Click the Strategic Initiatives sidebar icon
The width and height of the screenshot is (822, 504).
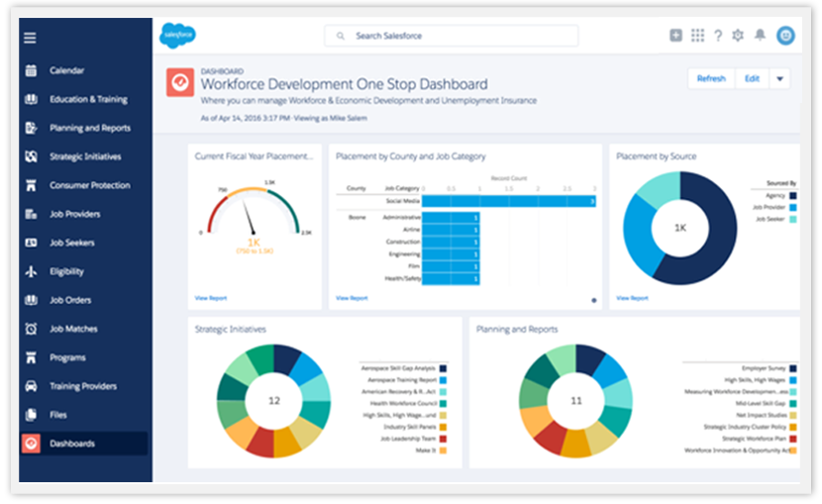31,156
